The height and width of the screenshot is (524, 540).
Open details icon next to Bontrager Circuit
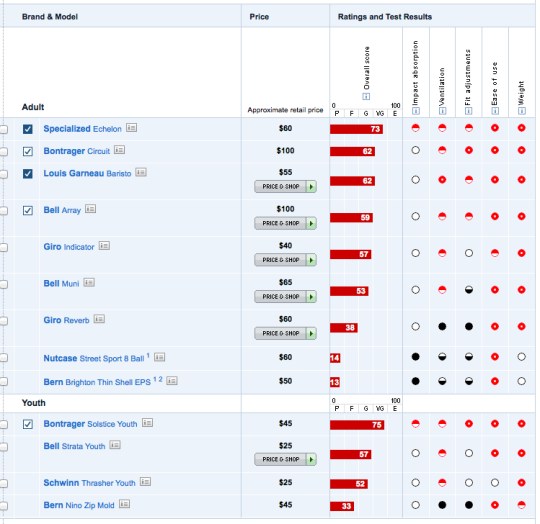(x=120, y=150)
